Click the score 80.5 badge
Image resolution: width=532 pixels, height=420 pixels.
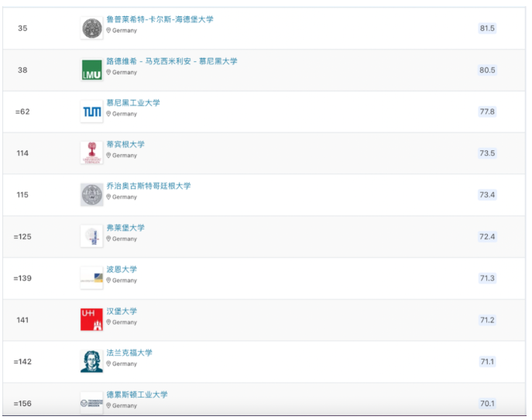487,70
